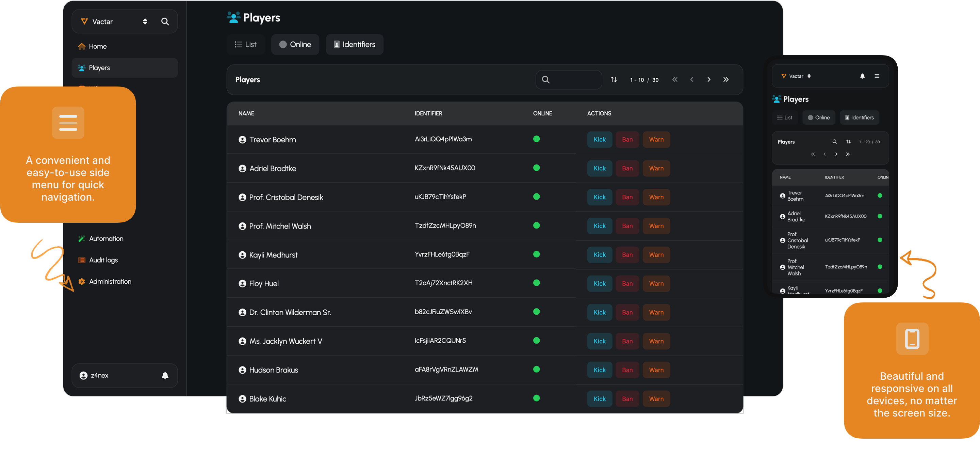Click the sort icon in mobile players header
Screen dimensions: 980x455
[848, 142]
